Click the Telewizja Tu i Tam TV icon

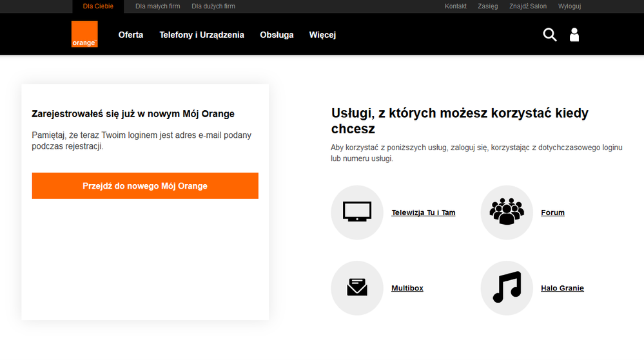[357, 213]
